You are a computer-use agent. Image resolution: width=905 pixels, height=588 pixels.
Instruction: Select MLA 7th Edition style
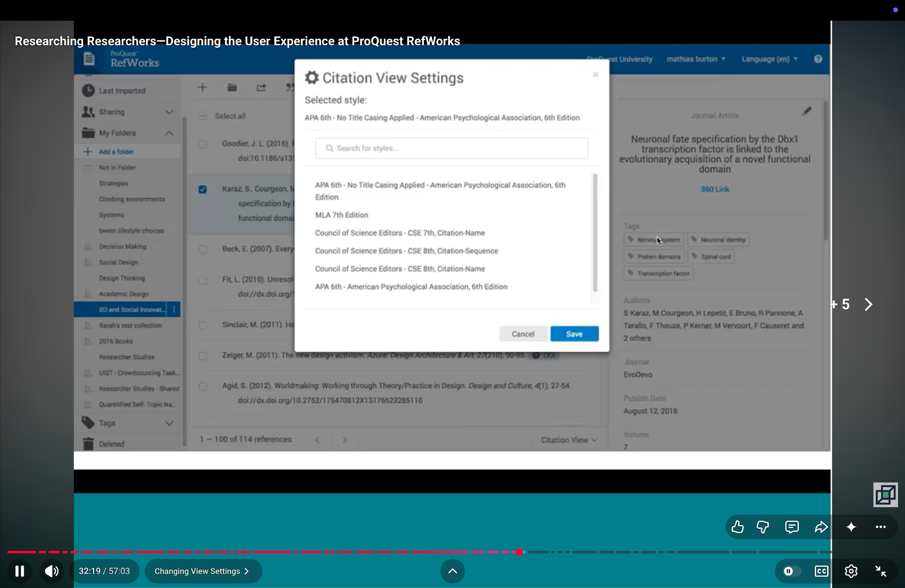click(341, 215)
